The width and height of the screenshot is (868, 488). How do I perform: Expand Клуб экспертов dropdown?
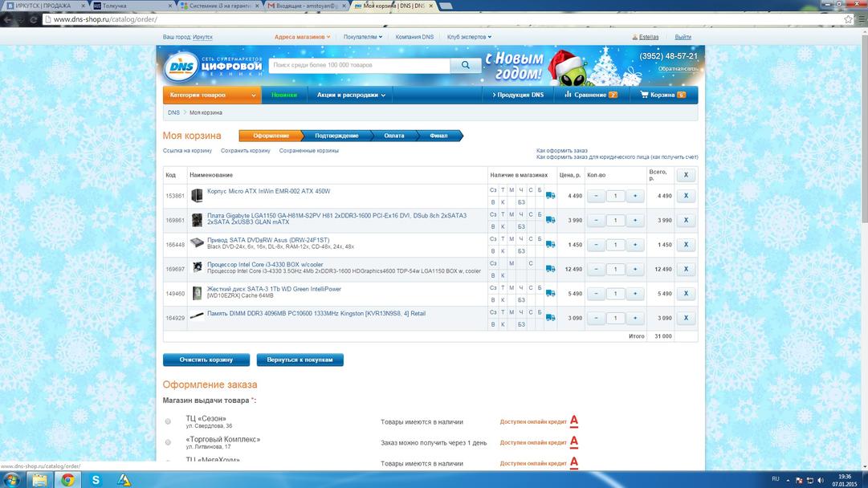coord(469,37)
